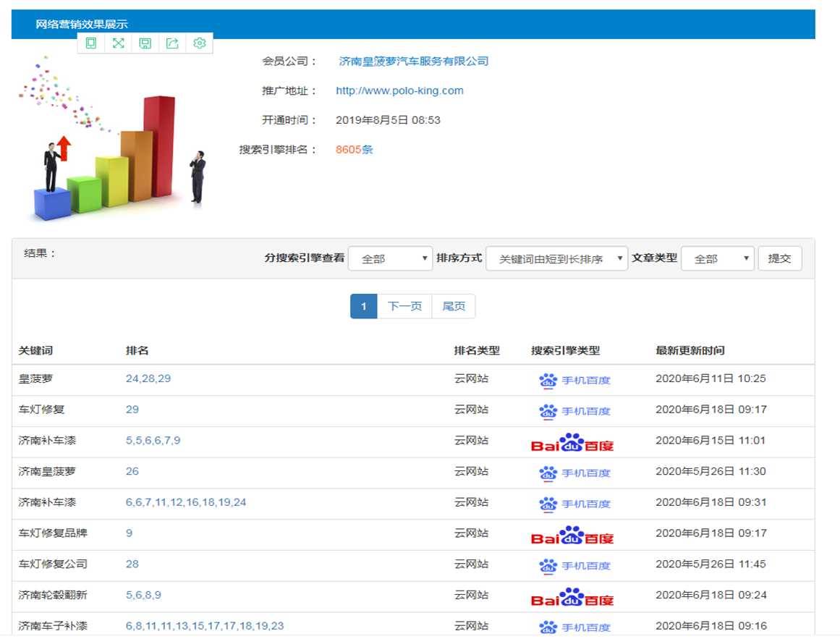840x639 pixels.
Task: Click the Baidu logo in the 济南轮毂翻新 row
Action: (572, 596)
